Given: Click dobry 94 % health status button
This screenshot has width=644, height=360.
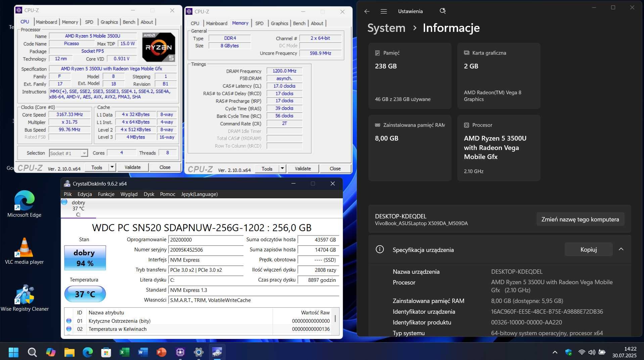Looking at the screenshot, I should pos(85,258).
